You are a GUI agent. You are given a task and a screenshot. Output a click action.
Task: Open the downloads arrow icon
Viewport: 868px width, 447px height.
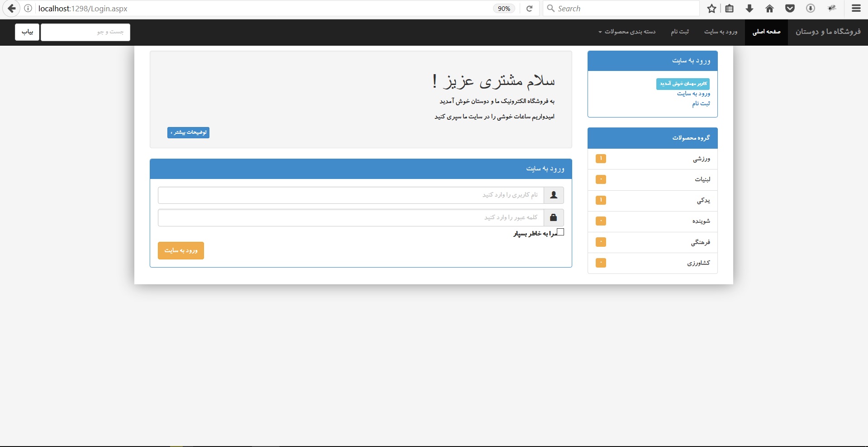tap(749, 9)
